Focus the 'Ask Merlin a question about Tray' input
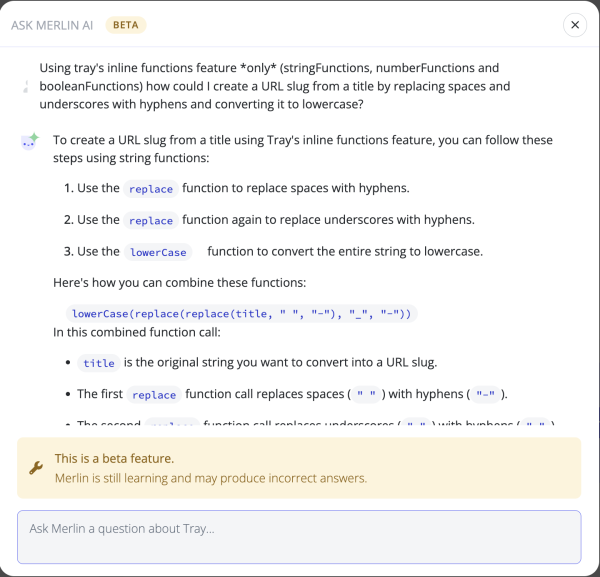600x577 pixels. tap(299, 537)
